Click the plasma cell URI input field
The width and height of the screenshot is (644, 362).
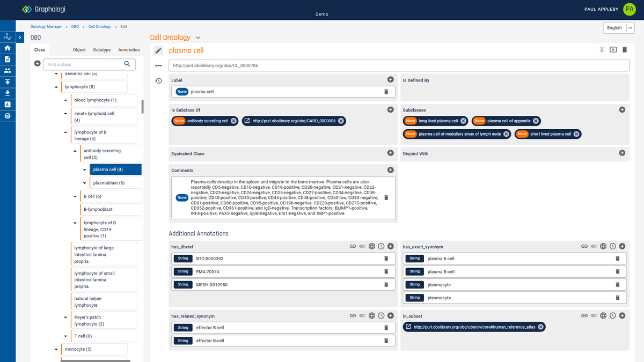[399, 65]
